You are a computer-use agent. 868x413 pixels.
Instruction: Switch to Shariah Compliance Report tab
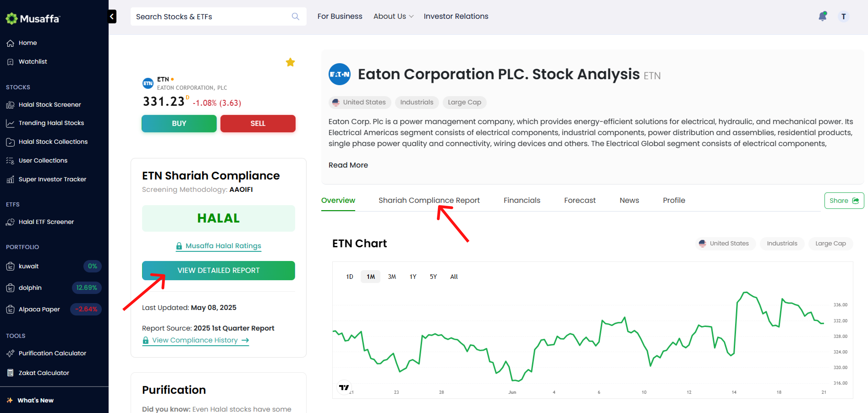429,201
